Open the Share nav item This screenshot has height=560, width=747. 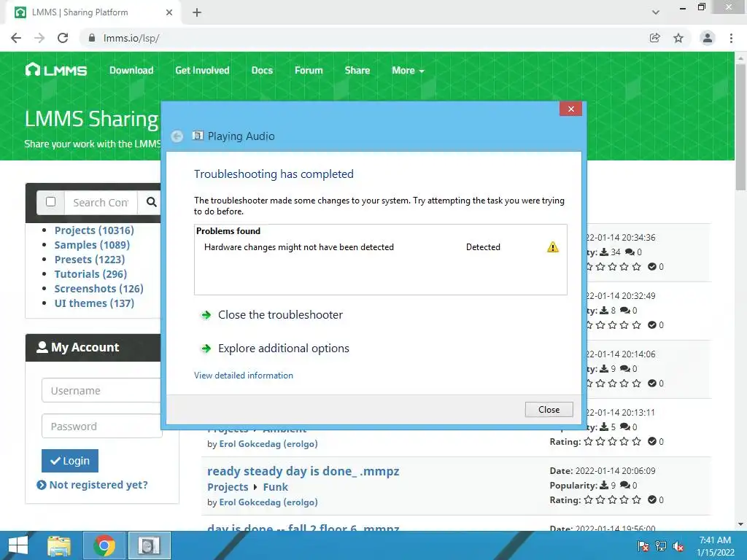click(x=357, y=71)
